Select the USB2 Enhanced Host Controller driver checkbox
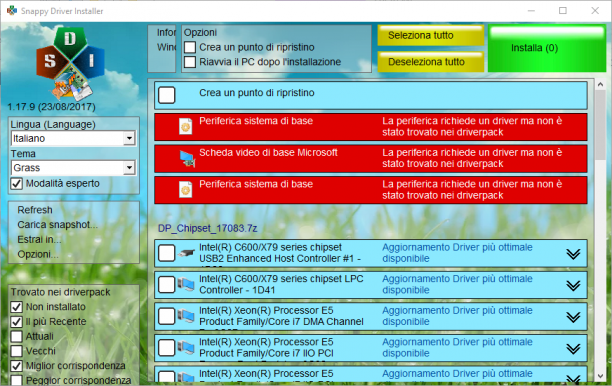The width and height of the screenshot is (612, 386). pos(167,253)
